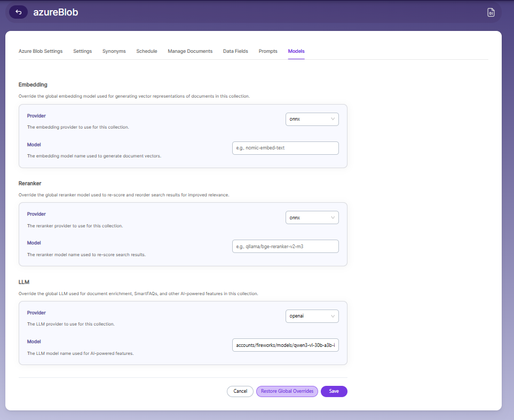514x420 pixels.
Task: Focus the reranker Model name field
Action: tap(285, 246)
